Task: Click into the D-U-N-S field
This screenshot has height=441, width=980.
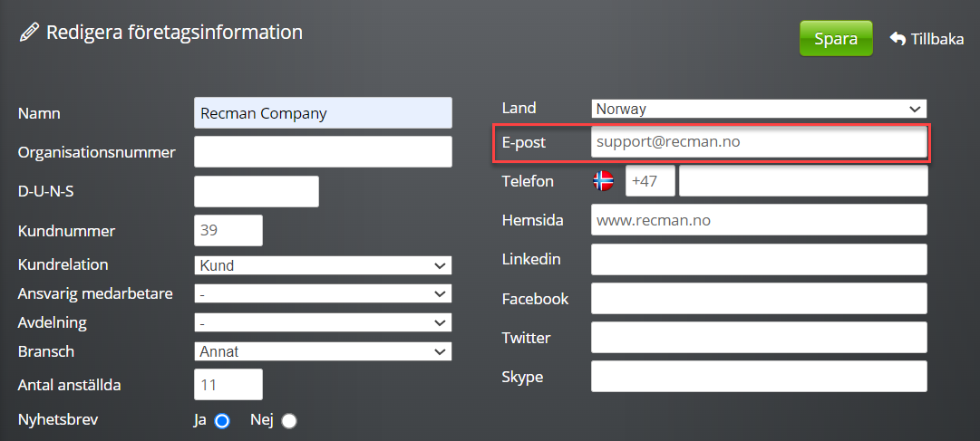Action: tap(257, 191)
